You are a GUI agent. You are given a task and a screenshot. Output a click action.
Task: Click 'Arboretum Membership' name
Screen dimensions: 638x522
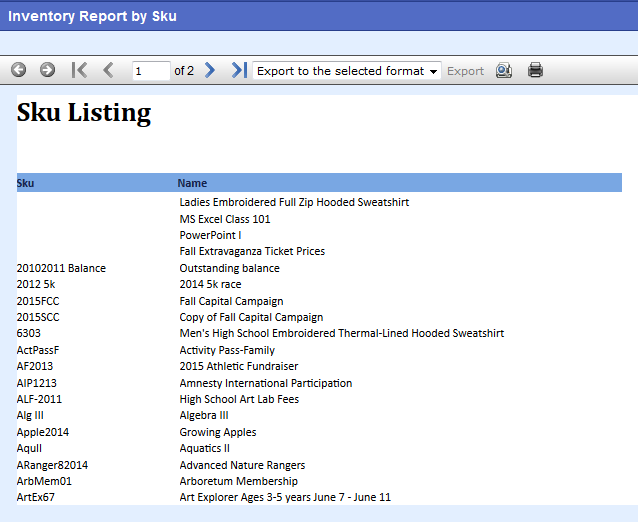tap(238, 481)
